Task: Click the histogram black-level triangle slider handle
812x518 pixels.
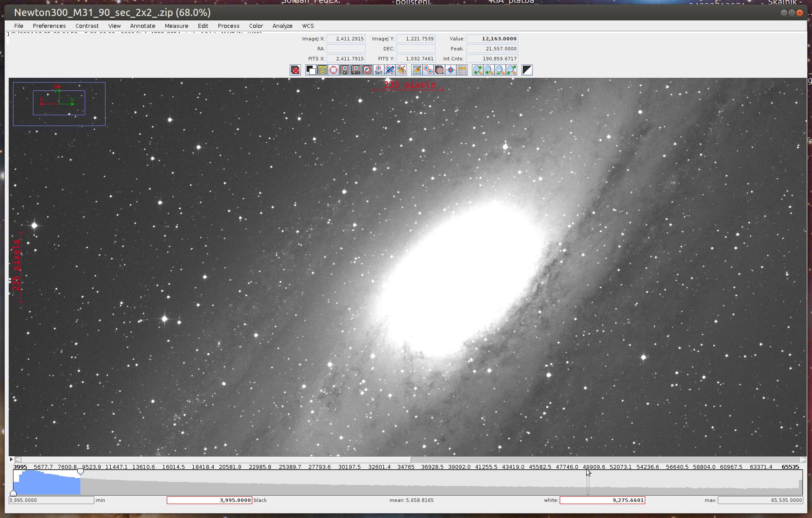Action: (x=13, y=492)
